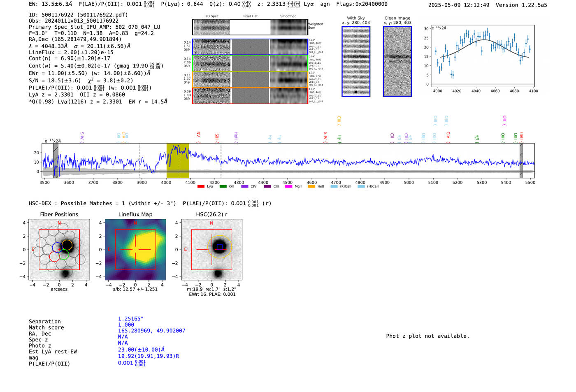The width and height of the screenshot is (576, 392).
Task: Click the (K)CaII legend swatch
Action: 334,187
